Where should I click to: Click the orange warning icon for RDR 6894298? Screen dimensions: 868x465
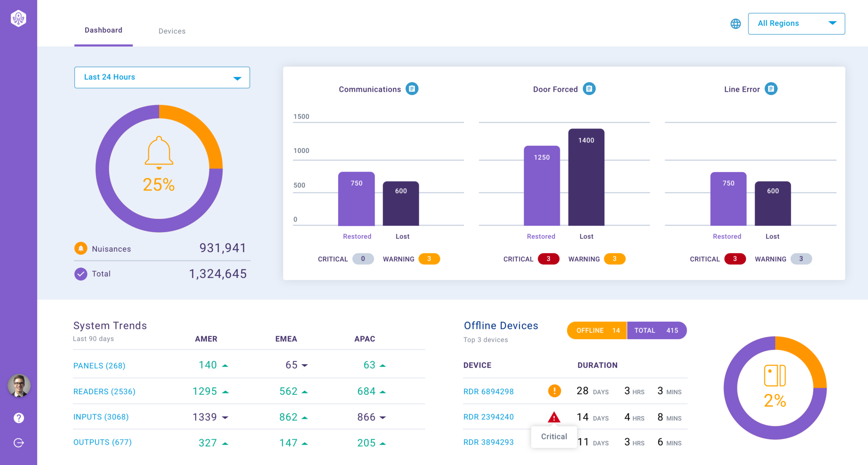pos(554,391)
